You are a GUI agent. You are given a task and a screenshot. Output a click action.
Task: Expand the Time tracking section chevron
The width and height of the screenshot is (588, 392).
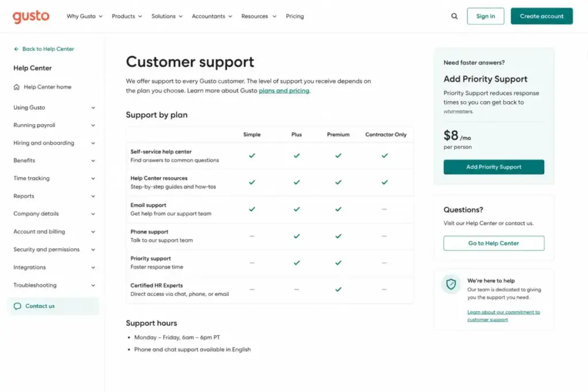(93, 178)
